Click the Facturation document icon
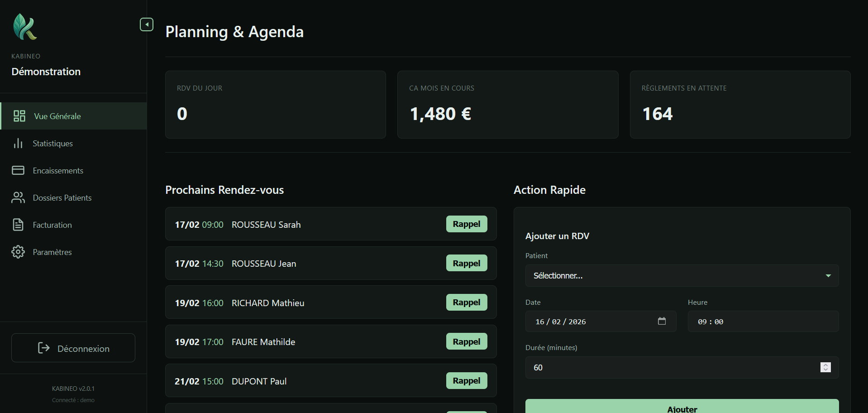The image size is (868, 413). 18,225
